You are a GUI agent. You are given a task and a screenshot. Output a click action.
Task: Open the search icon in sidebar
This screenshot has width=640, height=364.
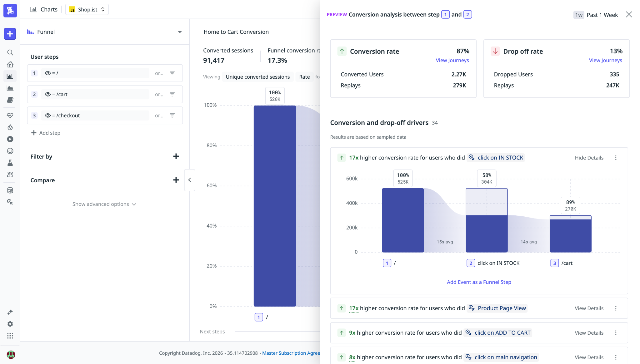point(10,52)
